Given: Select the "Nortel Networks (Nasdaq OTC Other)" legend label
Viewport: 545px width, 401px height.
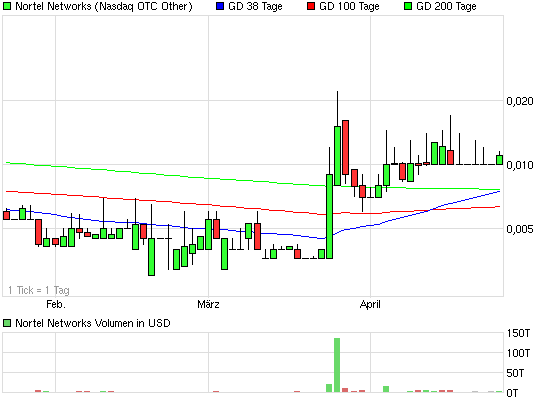Looking at the screenshot, I should pyautogui.click(x=104, y=6).
